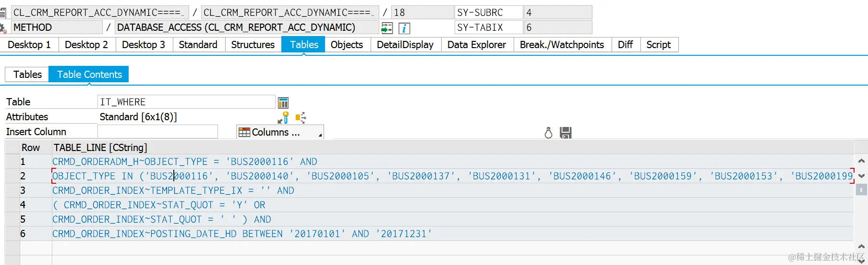Viewport: 868px width, 265px height.
Task: Click the METHOD event type field
Action: (57, 27)
